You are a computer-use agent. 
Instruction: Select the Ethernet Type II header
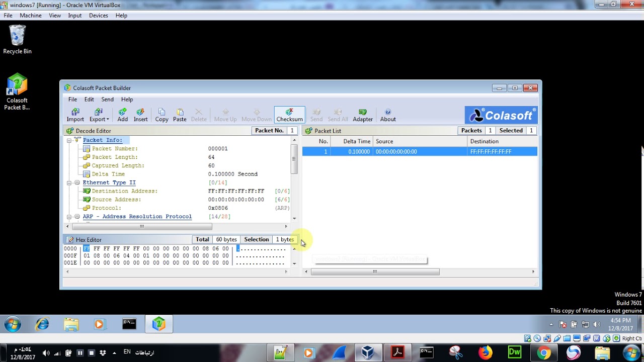[109, 183]
